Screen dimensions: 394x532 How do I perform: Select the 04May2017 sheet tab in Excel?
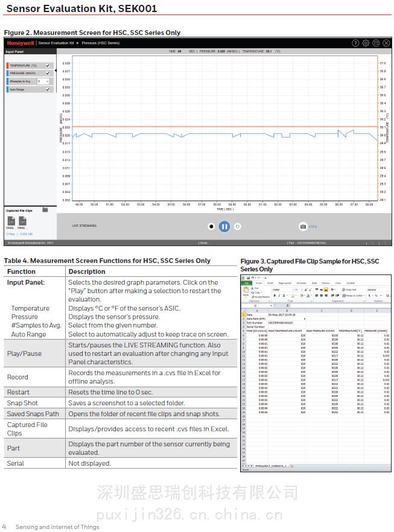(270, 466)
